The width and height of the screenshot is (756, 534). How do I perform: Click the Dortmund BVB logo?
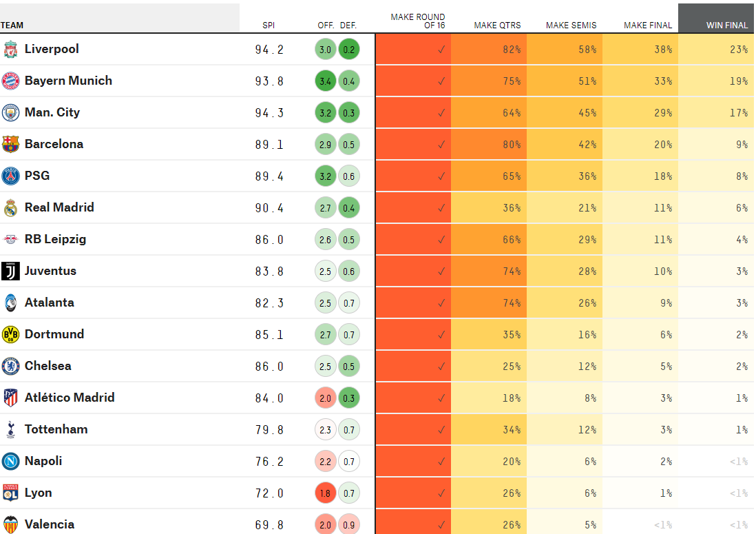tap(10, 335)
